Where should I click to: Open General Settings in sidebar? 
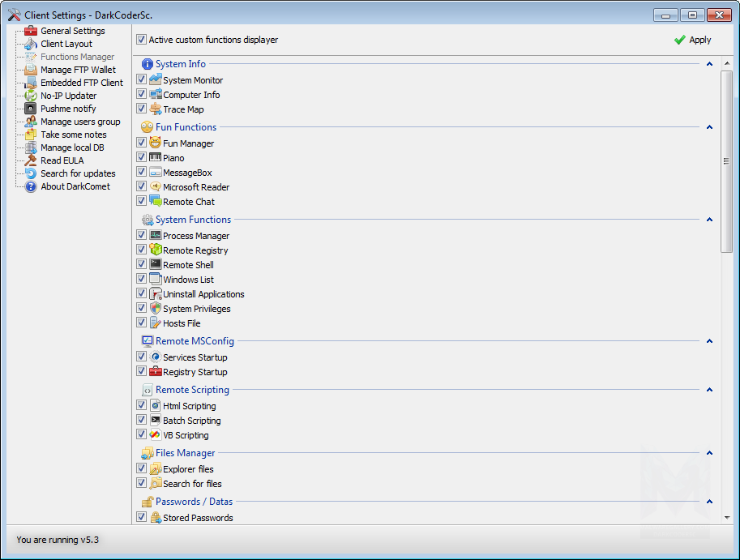[x=72, y=31]
